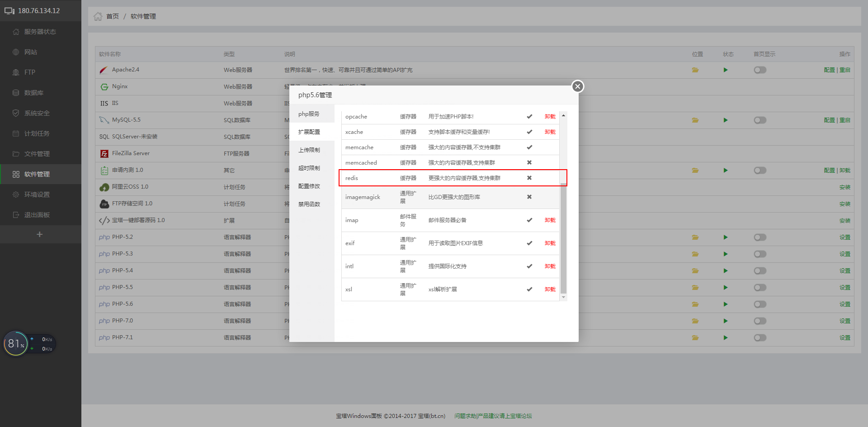This screenshot has width=868, height=427.
Task: Uninstall the opcache extension
Action: point(550,117)
